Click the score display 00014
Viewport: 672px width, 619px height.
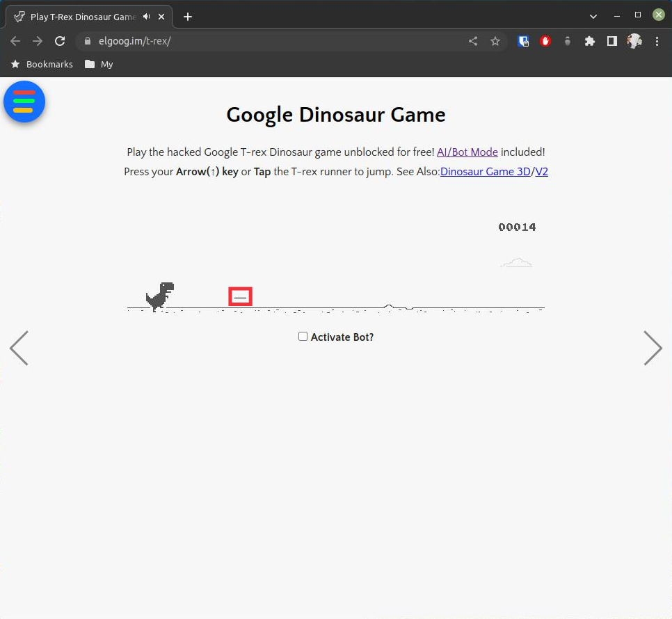(x=517, y=227)
